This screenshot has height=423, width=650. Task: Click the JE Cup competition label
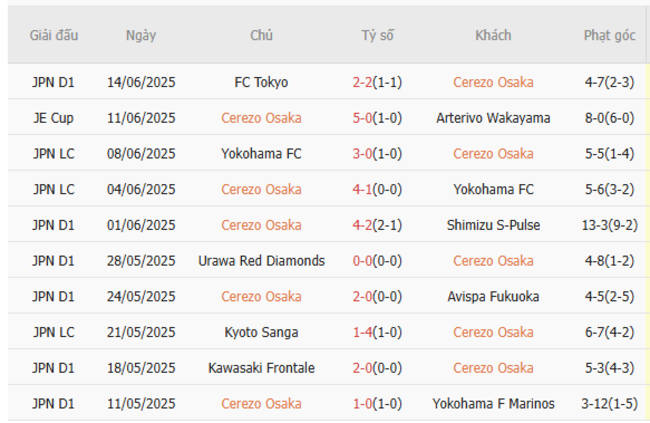53,118
